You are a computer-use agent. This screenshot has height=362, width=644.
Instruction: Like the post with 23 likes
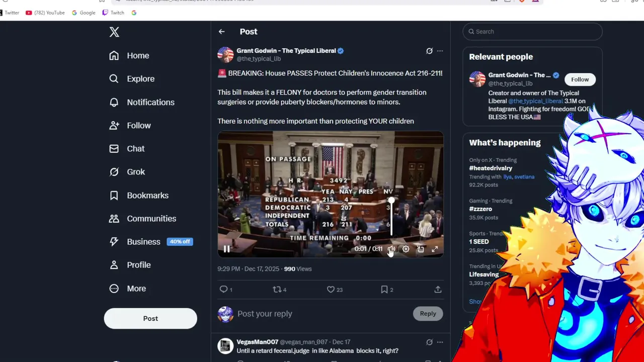(335, 290)
